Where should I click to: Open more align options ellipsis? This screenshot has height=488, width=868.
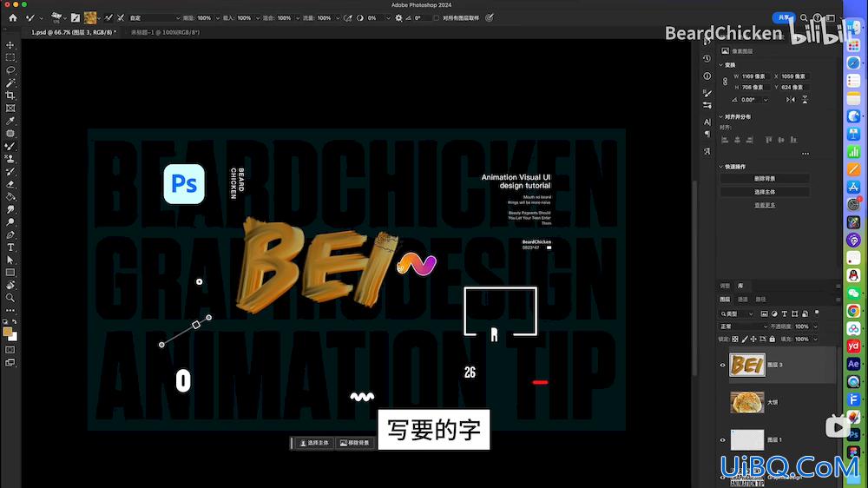806,154
